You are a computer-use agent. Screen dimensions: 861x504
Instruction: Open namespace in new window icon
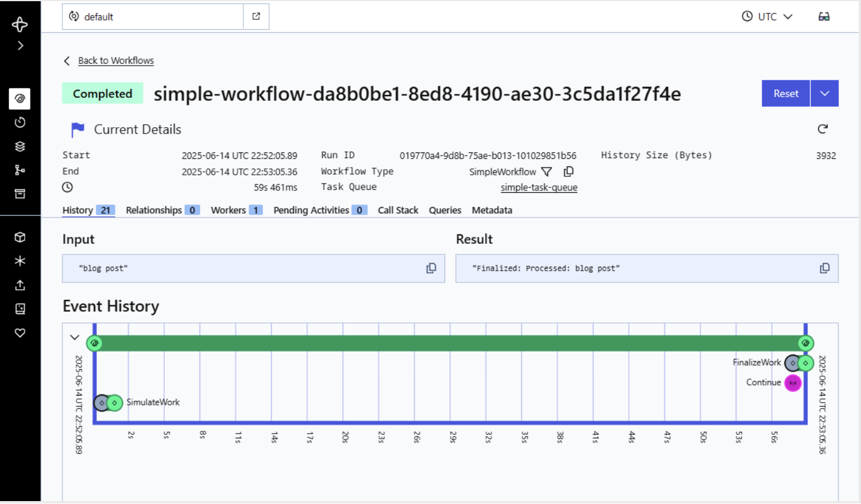point(256,16)
